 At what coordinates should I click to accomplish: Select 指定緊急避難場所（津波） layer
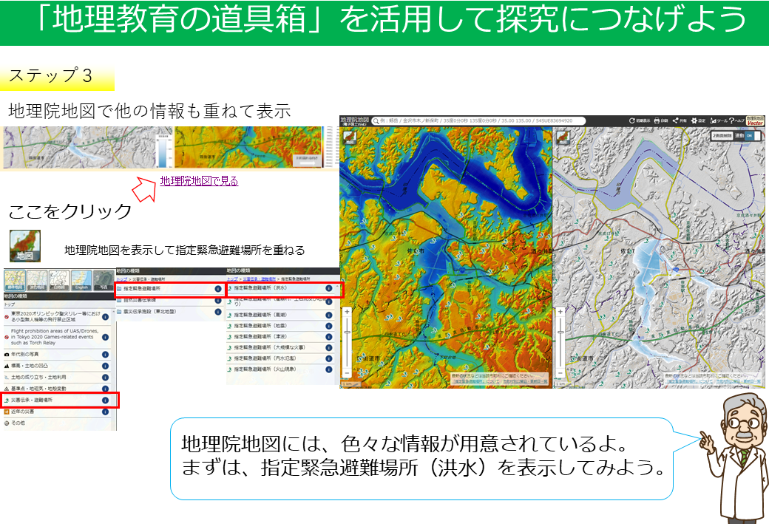280,336
